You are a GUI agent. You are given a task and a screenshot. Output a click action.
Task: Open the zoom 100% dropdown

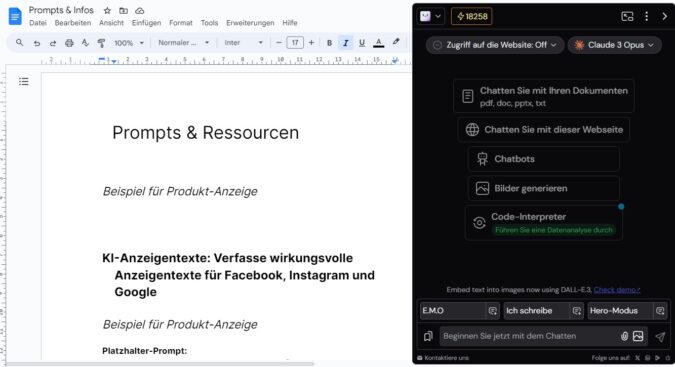tap(128, 43)
